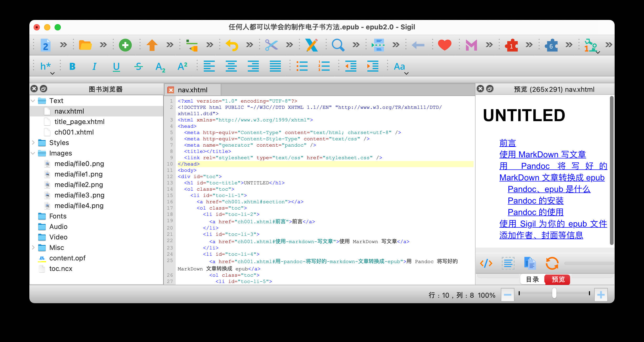Click the orange up arrow save icon
This screenshot has width=644, height=342.
tap(152, 45)
